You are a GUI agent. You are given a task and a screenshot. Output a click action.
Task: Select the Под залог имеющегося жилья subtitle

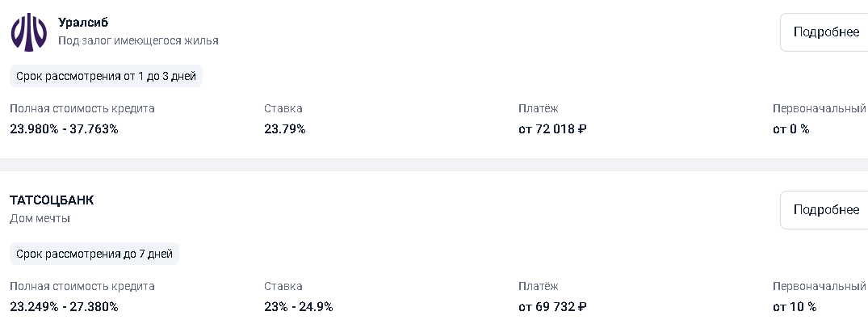coord(138,41)
